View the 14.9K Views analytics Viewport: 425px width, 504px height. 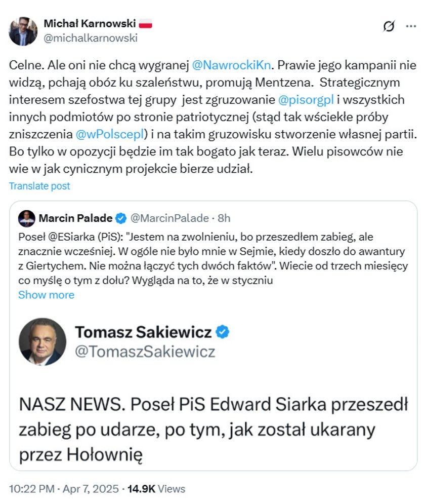pyautogui.click(x=156, y=489)
